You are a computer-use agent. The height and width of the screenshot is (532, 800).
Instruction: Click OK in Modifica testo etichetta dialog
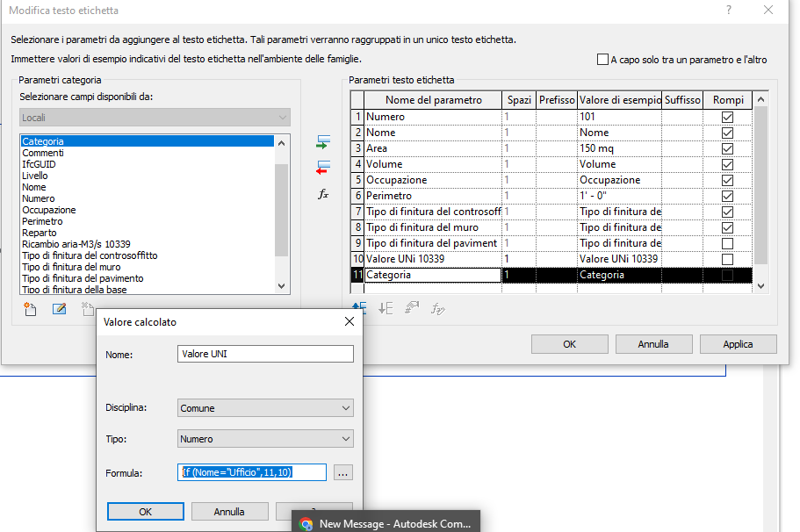pos(569,344)
